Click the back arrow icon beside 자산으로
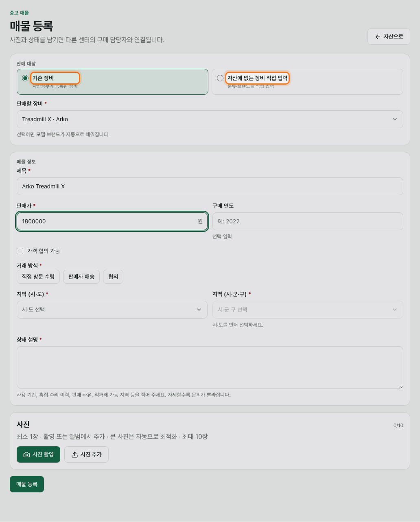 coord(378,37)
